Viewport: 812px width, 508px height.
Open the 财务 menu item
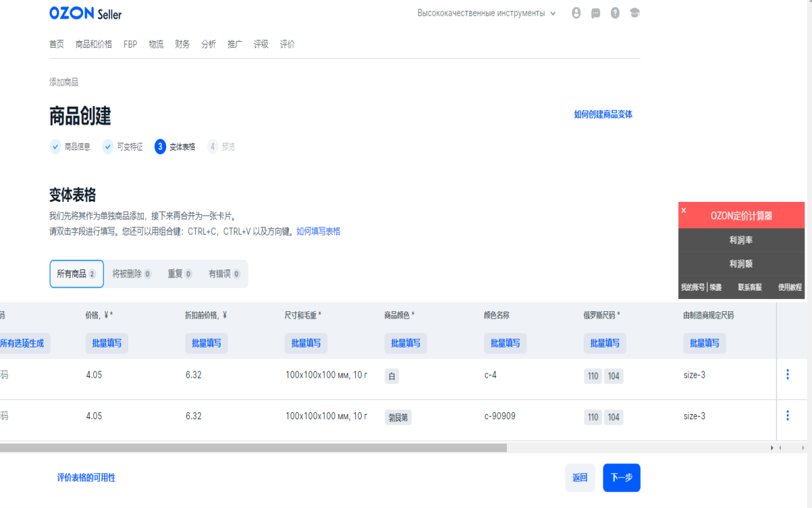(183, 44)
